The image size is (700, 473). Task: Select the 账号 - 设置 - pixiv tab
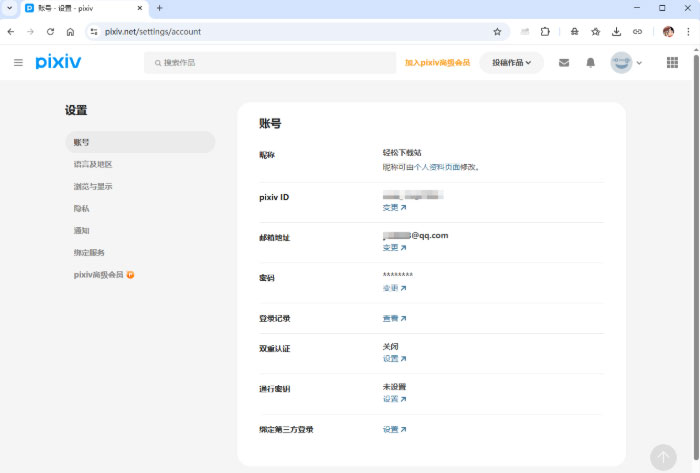[x=84, y=8]
